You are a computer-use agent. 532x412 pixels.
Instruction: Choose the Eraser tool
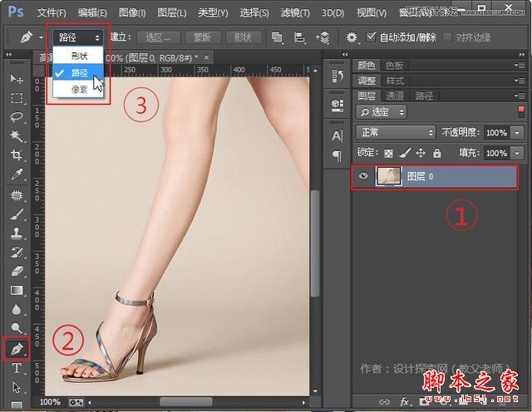click(16, 272)
